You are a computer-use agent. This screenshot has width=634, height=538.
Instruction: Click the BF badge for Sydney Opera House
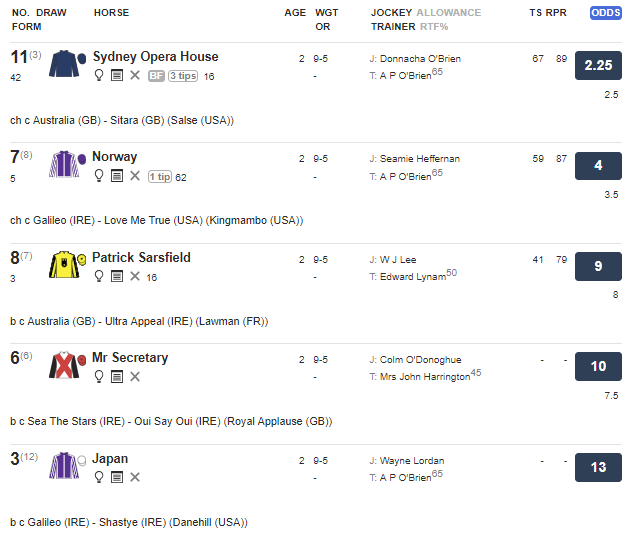point(156,76)
